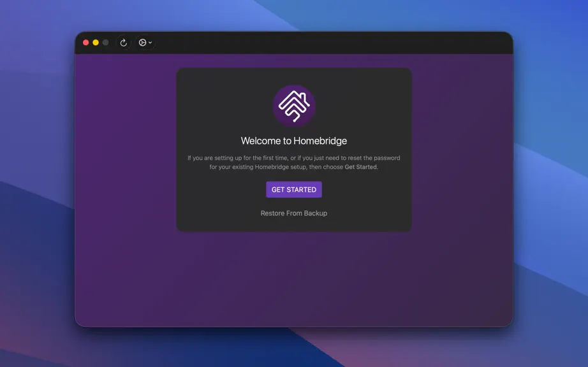Close the window with the red button

[86, 43]
